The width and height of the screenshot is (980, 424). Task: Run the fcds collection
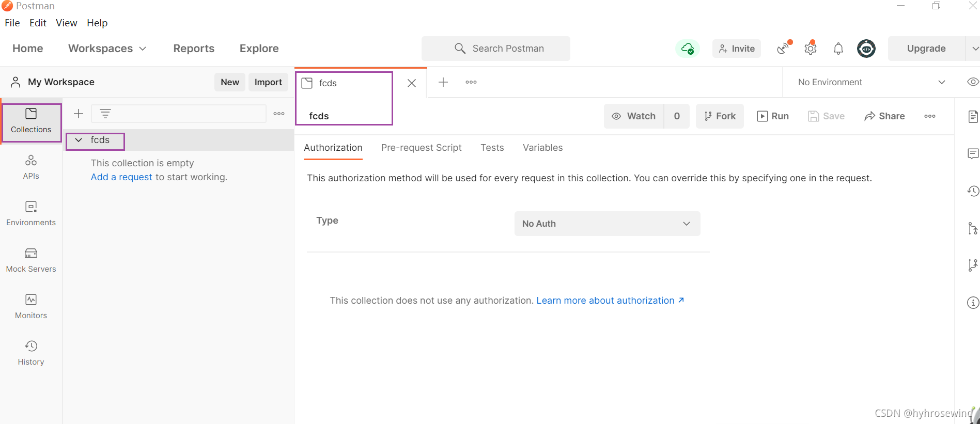[773, 116]
